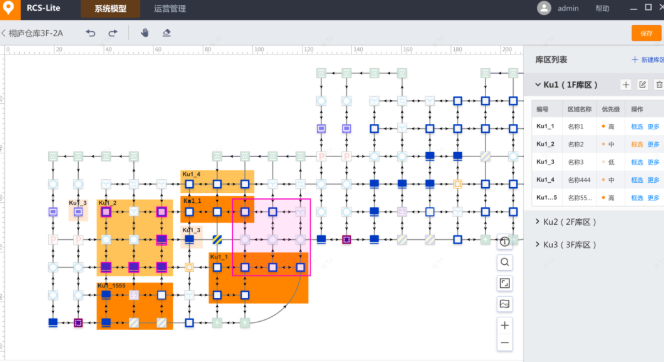This screenshot has height=362, width=664.
Task: Click the 优先级 column header
Action: coord(611,109)
